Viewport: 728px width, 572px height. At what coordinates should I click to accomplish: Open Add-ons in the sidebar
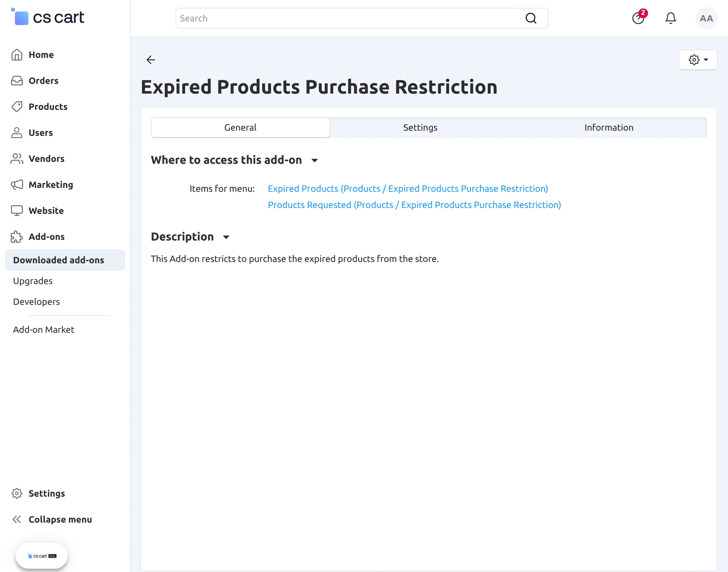46,237
